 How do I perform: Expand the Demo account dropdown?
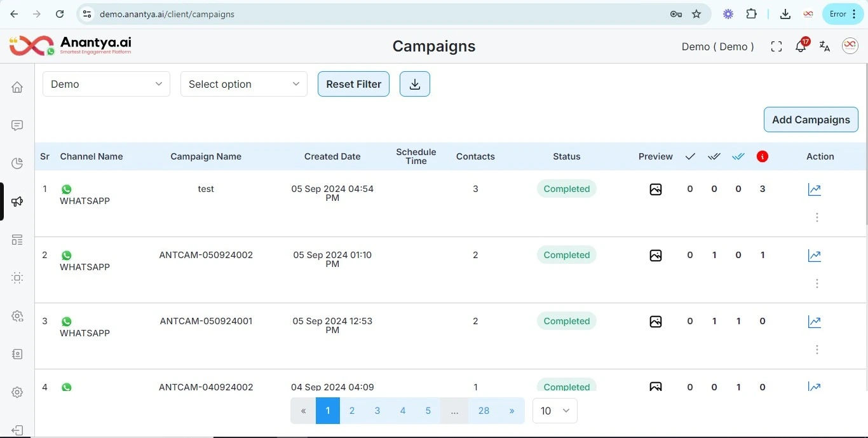pos(106,84)
